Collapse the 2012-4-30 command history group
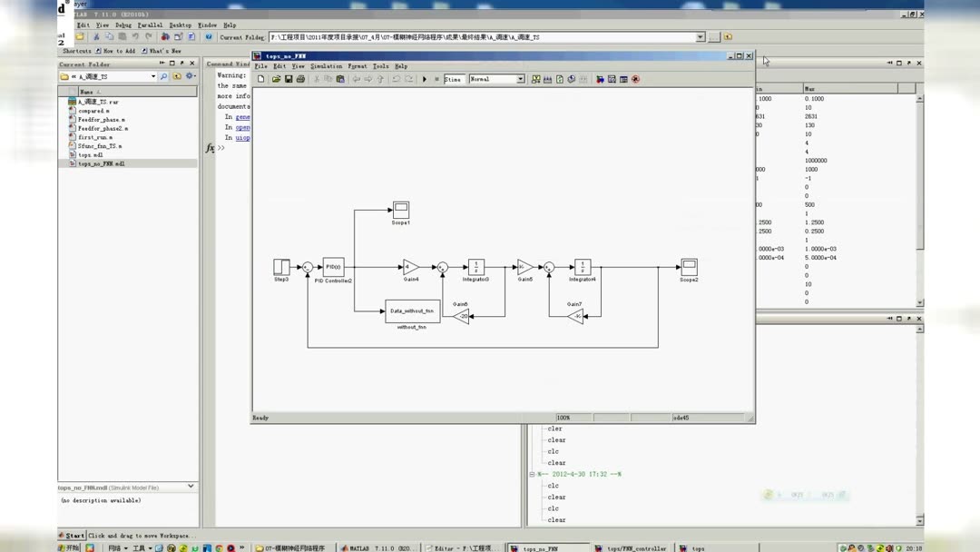This screenshot has height=552, width=980. (533, 475)
